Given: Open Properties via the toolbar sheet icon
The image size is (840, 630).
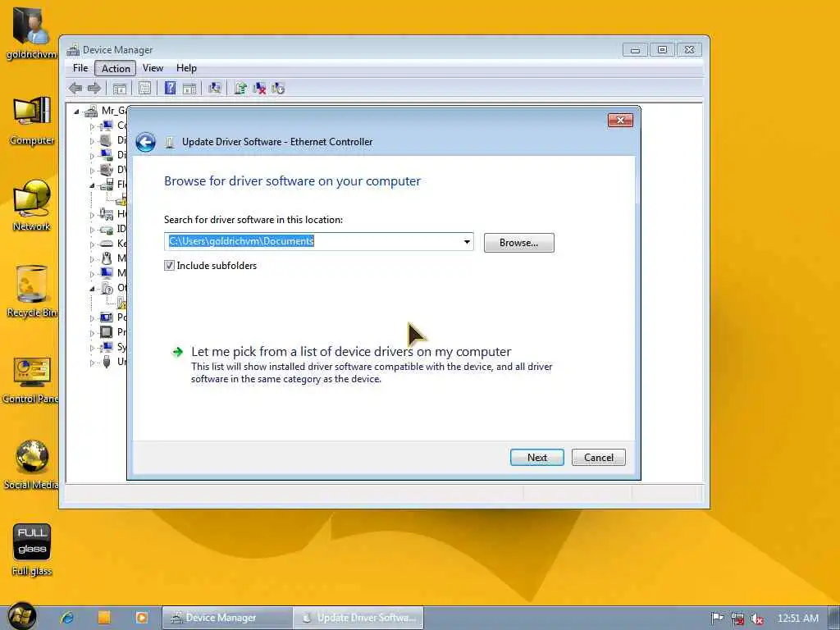Looking at the screenshot, I should (144, 88).
